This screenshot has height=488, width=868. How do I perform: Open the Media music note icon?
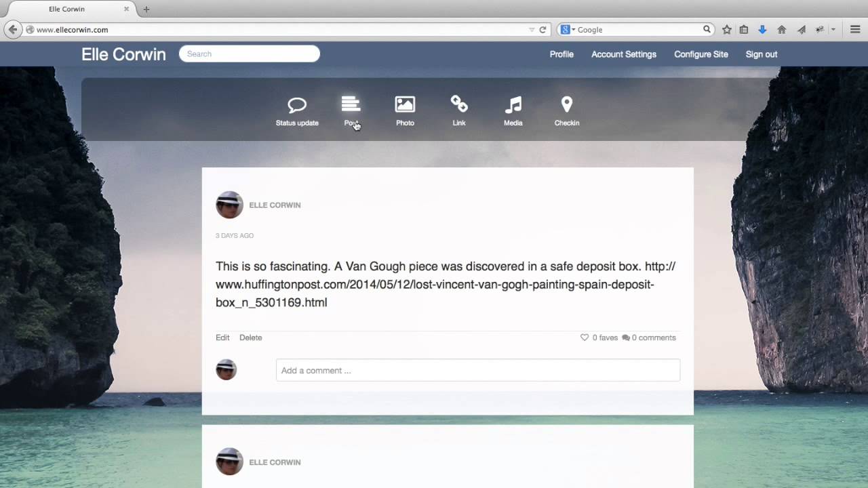pyautogui.click(x=513, y=104)
